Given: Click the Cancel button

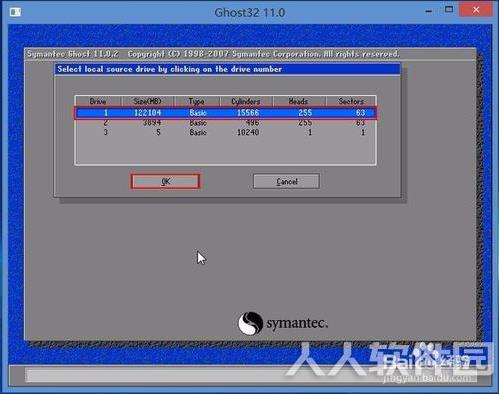Looking at the screenshot, I should click(x=286, y=182).
